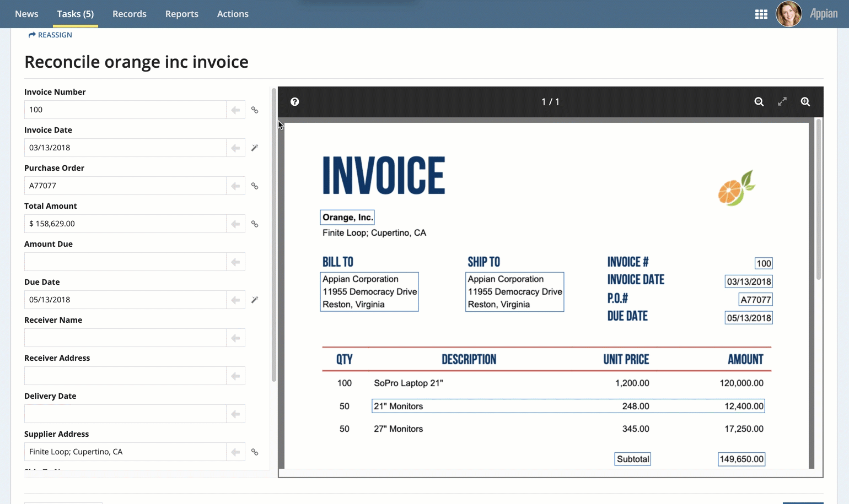The width and height of the screenshot is (849, 504).
Task: Click the form panel vertical scrollbar
Action: [x=273, y=235]
